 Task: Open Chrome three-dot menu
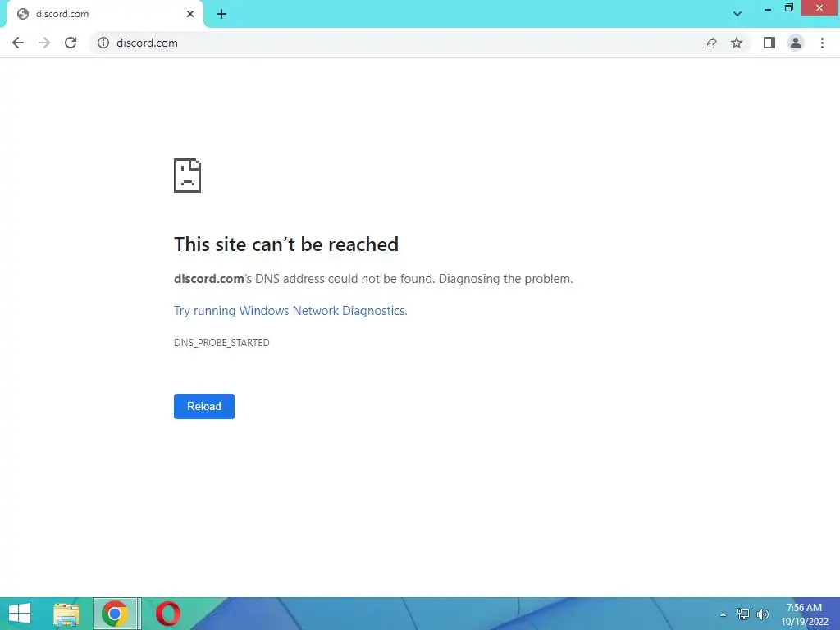click(822, 43)
